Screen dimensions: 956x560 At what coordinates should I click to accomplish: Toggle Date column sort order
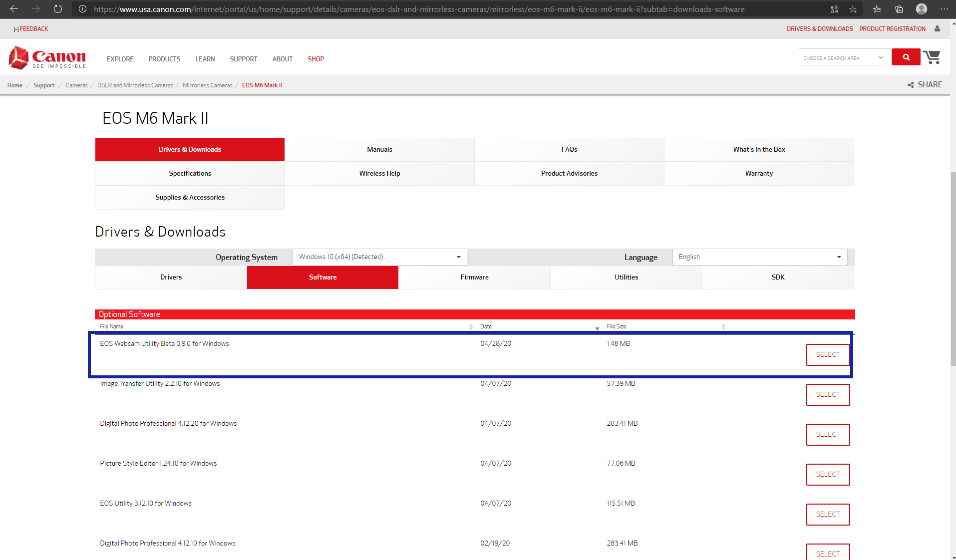coord(597,327)
